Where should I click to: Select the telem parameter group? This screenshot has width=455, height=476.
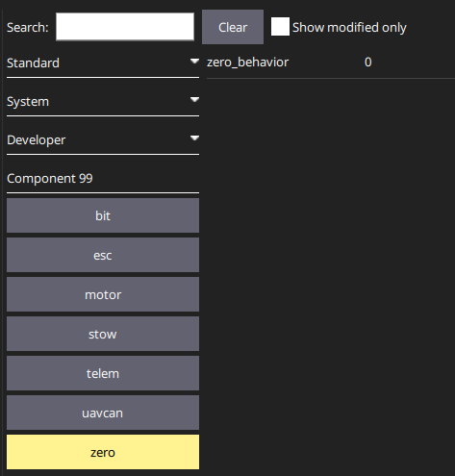[x=103, y=373]
